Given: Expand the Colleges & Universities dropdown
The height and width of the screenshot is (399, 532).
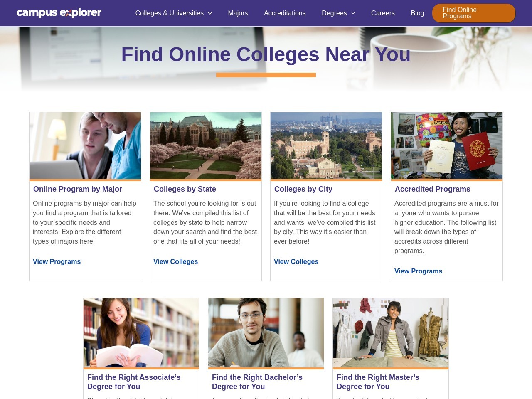Looking at the screenshot, I should pos(174,13).
